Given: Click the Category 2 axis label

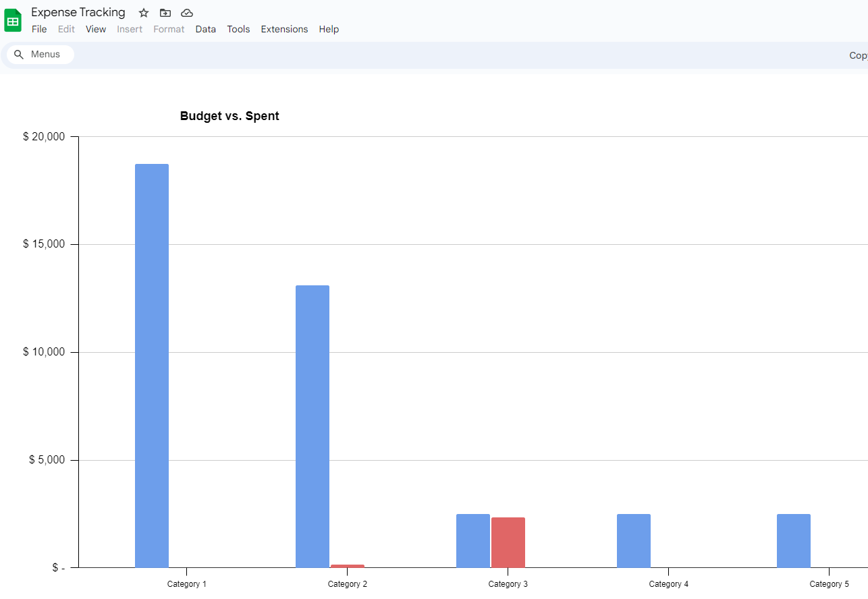Looking at the screenshot, I should pos(348,584).
